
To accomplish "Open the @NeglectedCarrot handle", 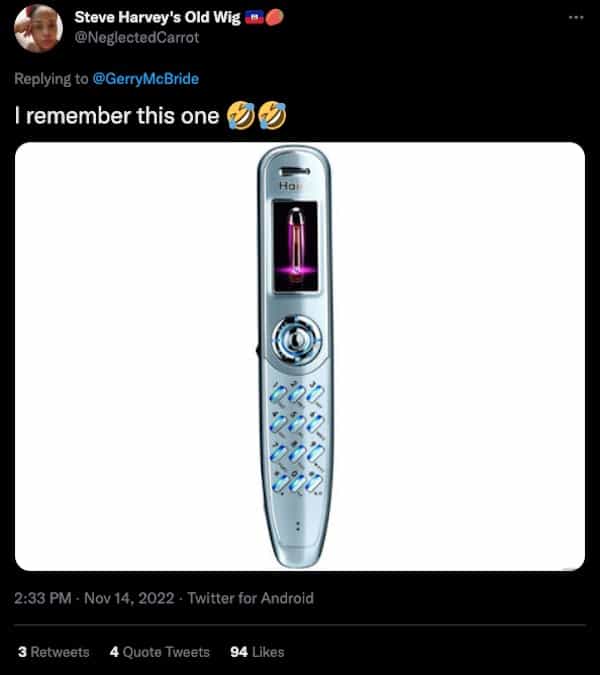I will point(137,38).
